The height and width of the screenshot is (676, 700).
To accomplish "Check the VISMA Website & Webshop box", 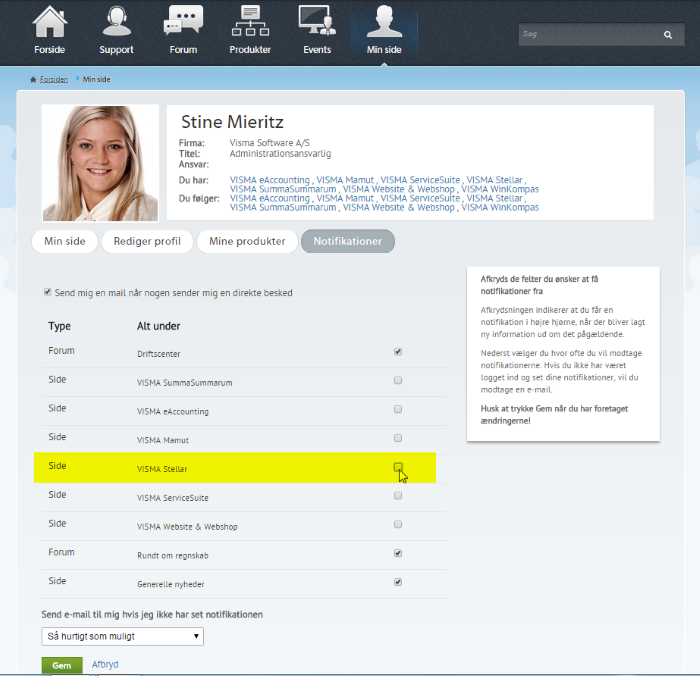I will tap(398, 524).
